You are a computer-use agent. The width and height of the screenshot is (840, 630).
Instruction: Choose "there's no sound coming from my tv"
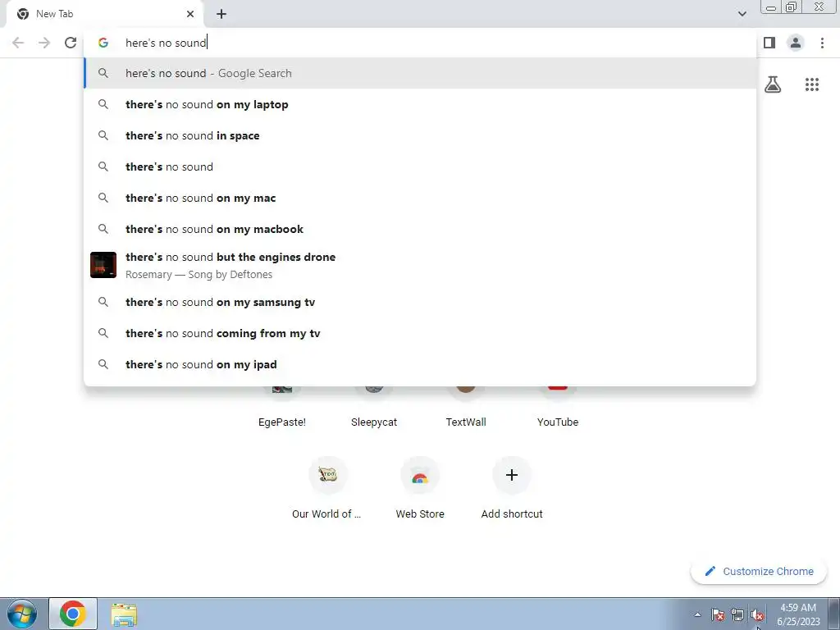click(x=420, y=333)
